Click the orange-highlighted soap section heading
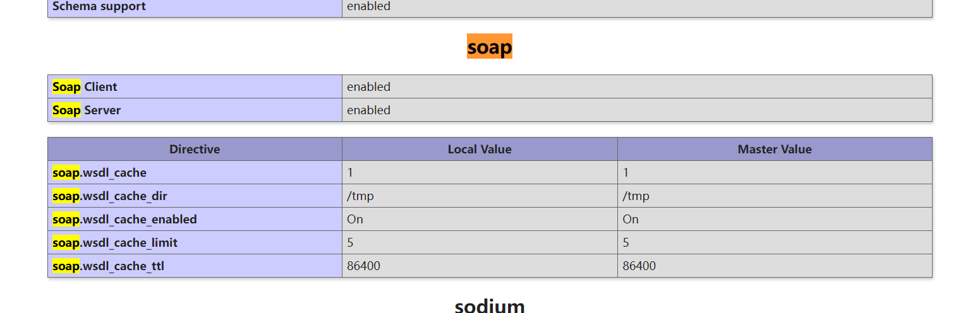Screen dimensions: 980x313 tap(490, 47)
